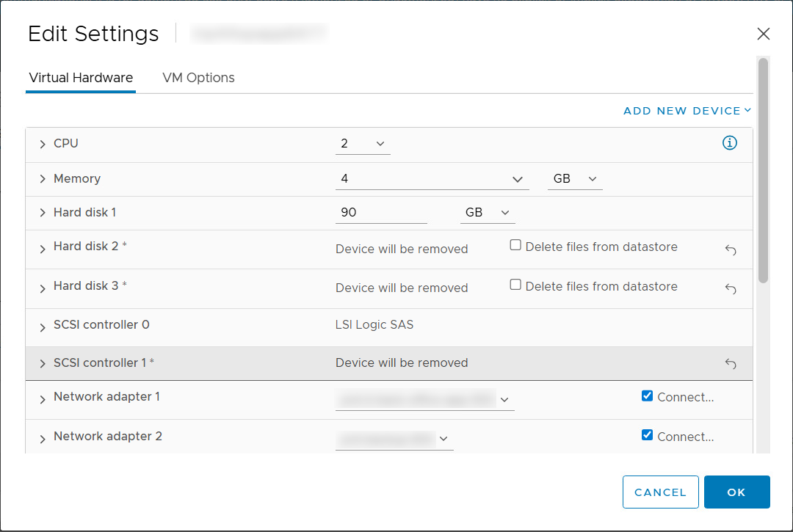793x532 pixels.
Task: Disconnect Network adapter 1
Action: [x=647, y=396]
